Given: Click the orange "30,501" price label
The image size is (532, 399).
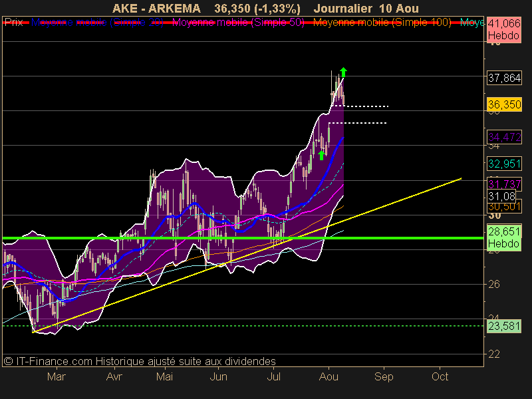Looking at the screenshot, I should tap(505, 206).
